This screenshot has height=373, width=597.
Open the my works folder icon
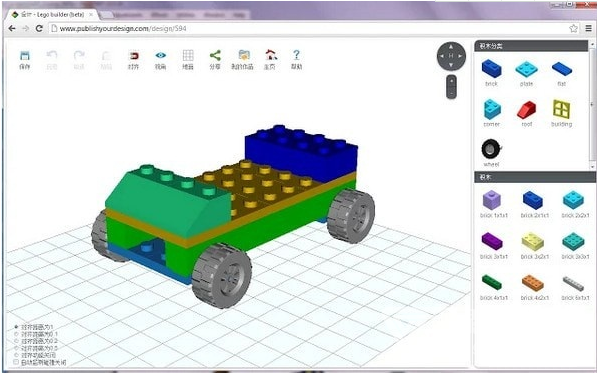243,60
